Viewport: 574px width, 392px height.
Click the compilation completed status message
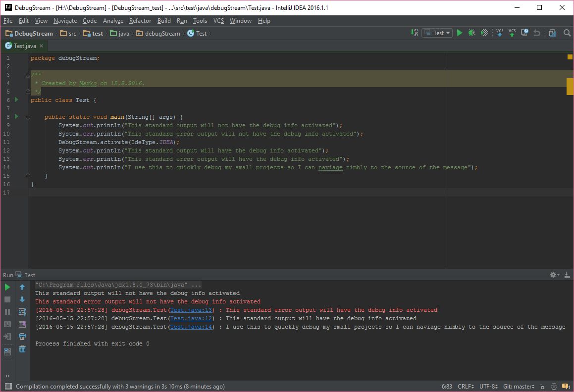pos(120,387)
